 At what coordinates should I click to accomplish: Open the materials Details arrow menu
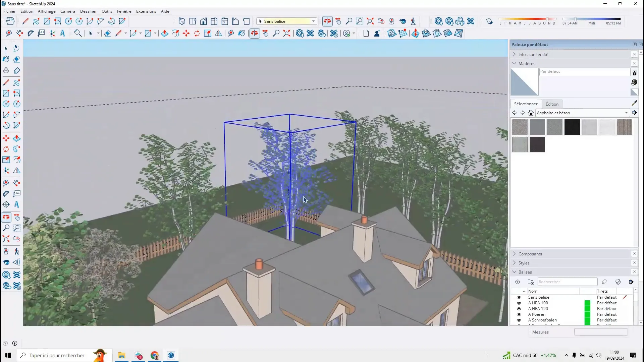click(x=634, y=113)
